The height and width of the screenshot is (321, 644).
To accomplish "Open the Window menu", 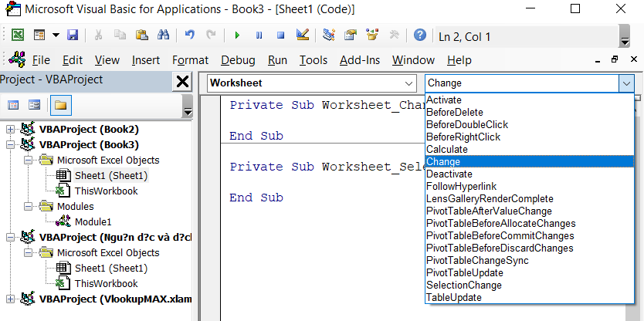I will (413, 60).
